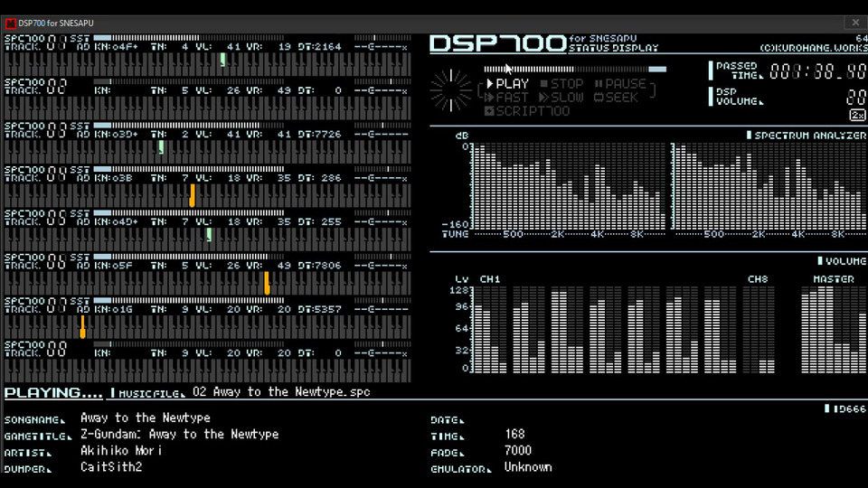868x488 pixels.
Task: Click the VOLUME section heading
Action: [x=842, y=261]
